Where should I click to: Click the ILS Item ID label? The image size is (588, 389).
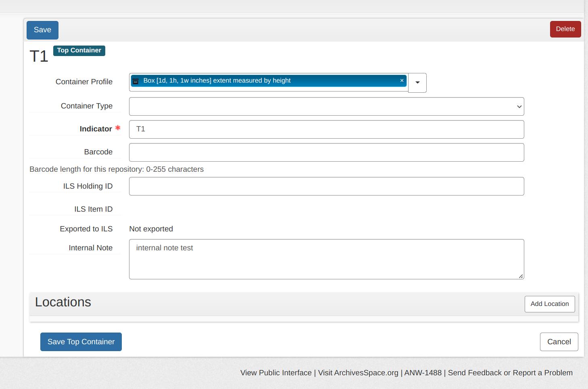(93, 209)
